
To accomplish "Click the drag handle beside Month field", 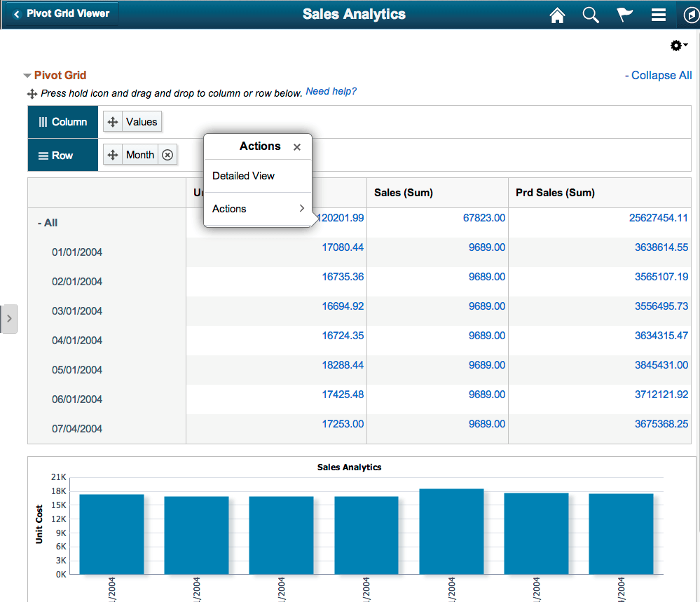I will 113,154.
